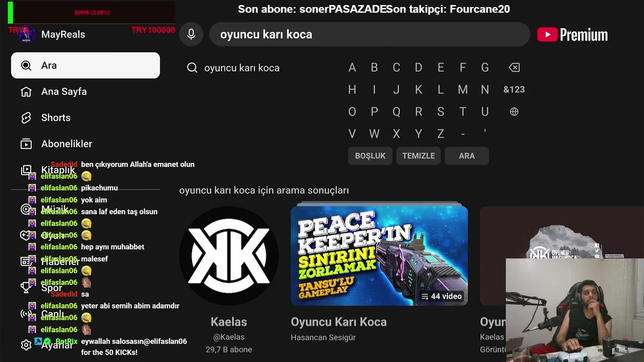Click the arama sonuçları results heading
Image resolution: width=644 pixels, height=362 pixels.
pyautogui.click(x=264, y=191)
